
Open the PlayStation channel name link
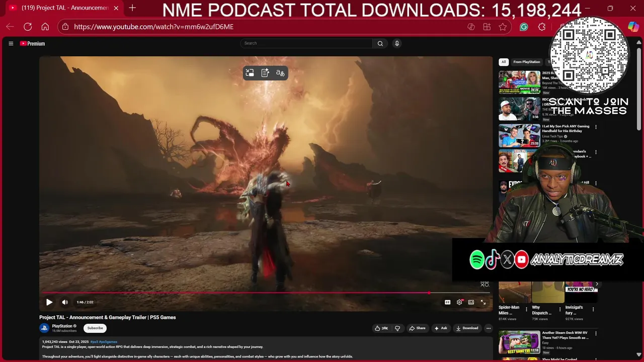pos(62,326)
